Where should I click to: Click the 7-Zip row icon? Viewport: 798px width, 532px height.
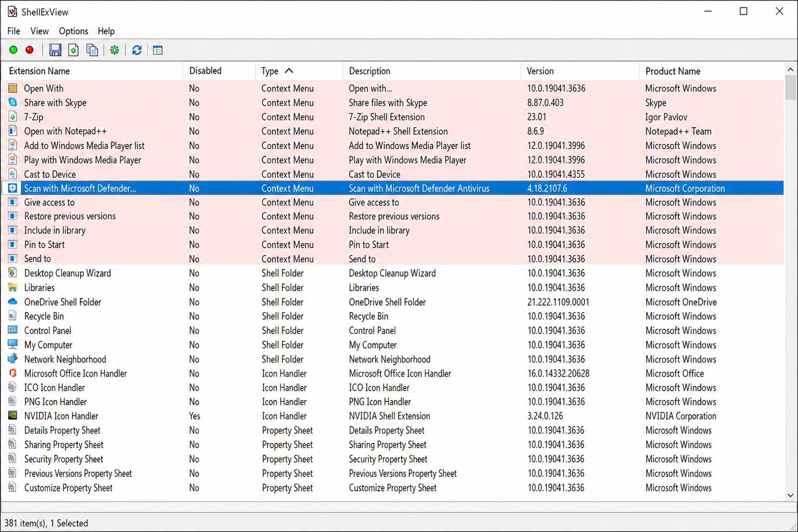point(13,117)
